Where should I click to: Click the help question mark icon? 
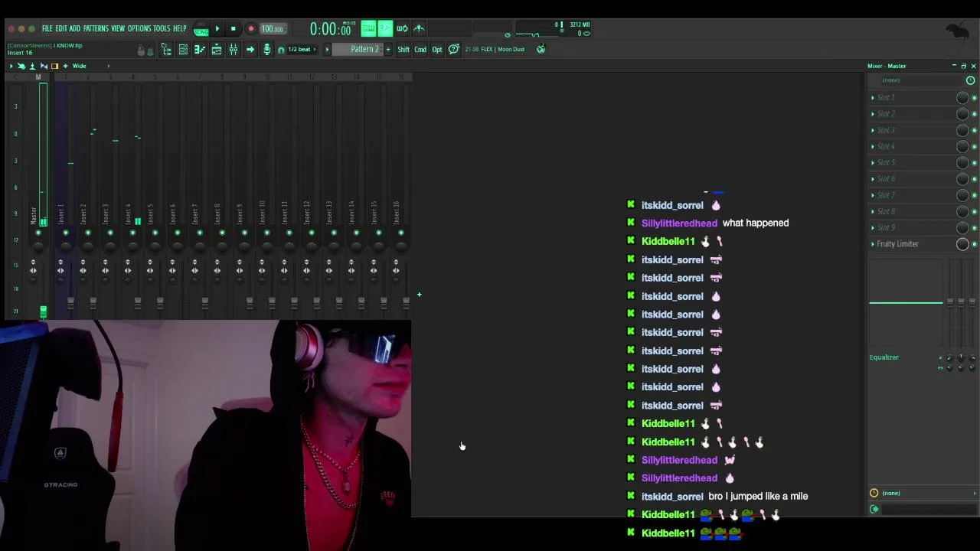coord(454,50)
